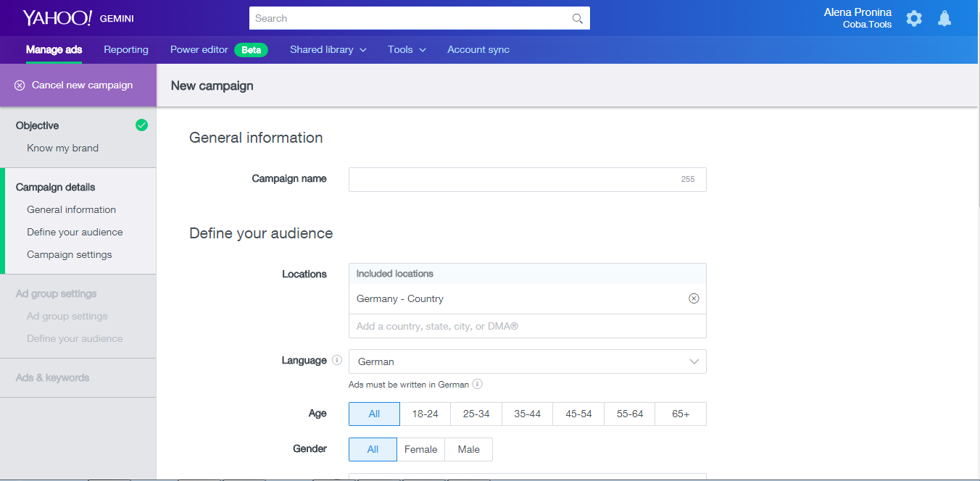Expand the Tools menu
This screenshot has width=980, height=481.
(x=406, y=50)
